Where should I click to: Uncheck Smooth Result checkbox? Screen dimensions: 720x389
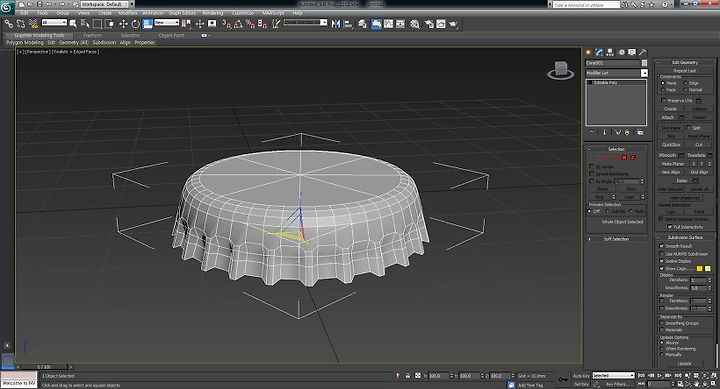coord(662,246)
